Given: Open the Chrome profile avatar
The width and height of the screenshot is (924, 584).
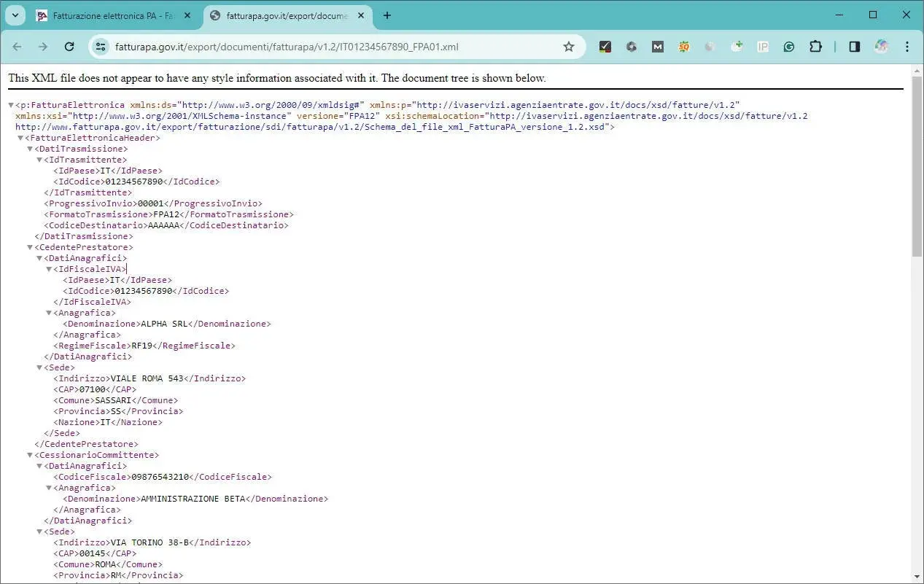Looking at the screenshot, I should [x=881, y=47].
